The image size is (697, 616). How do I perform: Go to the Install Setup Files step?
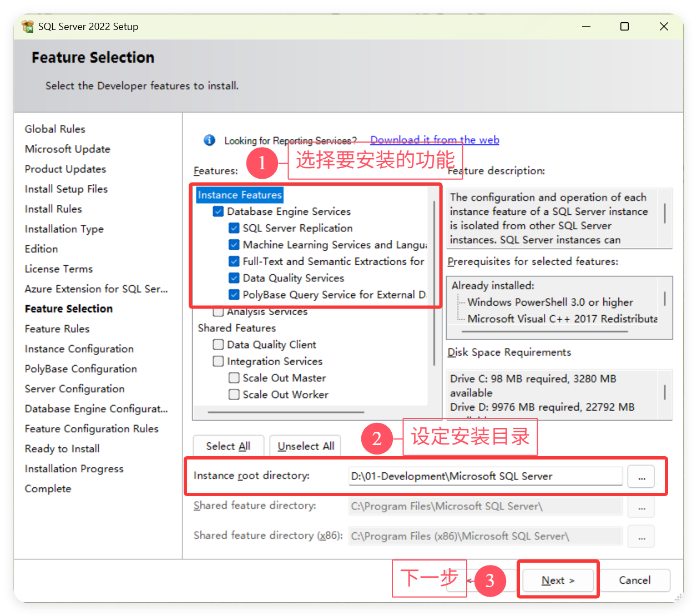66,189
